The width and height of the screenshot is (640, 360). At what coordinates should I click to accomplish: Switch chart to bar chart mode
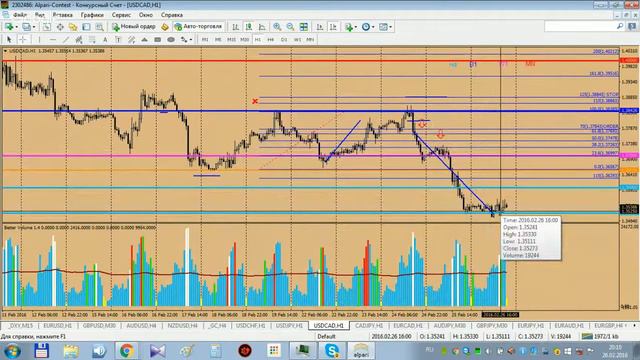tap(236, 27)
